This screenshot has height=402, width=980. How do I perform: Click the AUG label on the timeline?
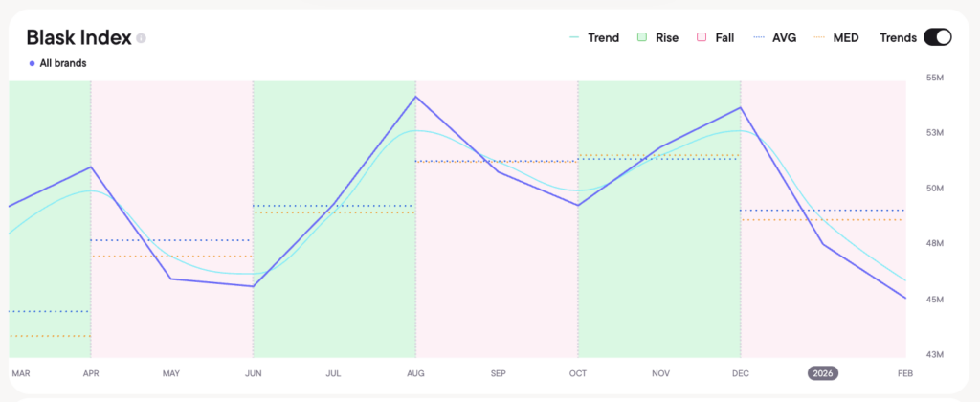tap(416, 373)
